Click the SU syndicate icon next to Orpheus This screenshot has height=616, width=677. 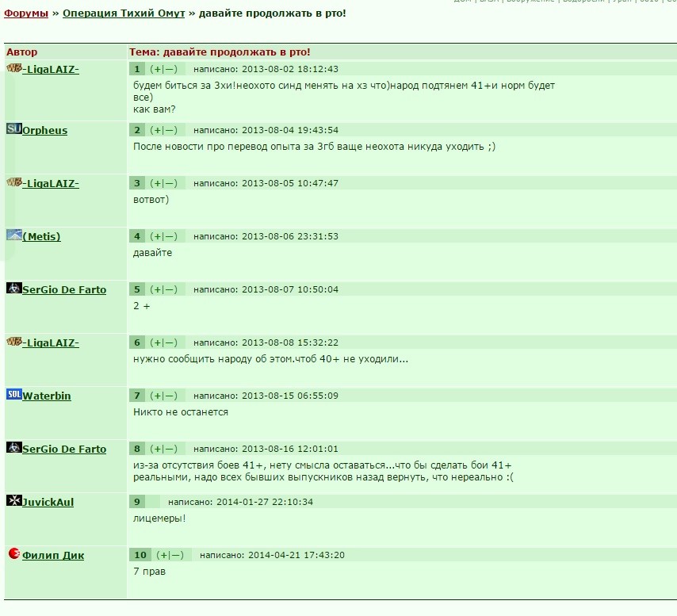click(13, 128)
